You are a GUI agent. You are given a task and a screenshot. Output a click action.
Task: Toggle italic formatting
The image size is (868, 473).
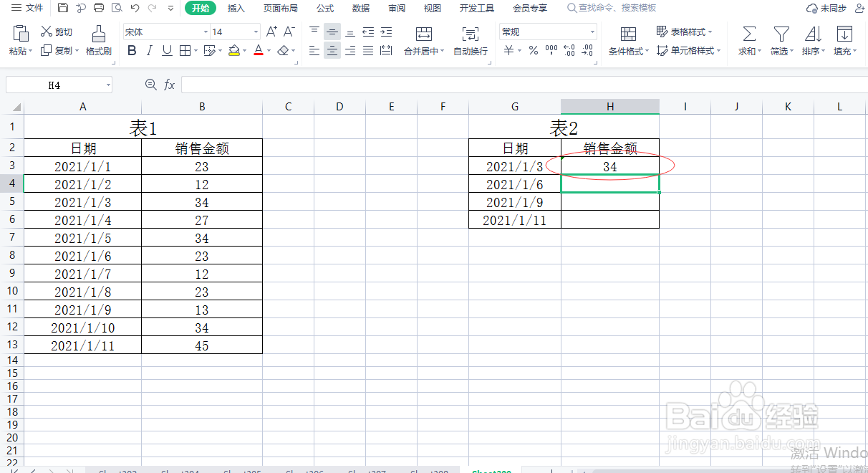tap(148, 50)
